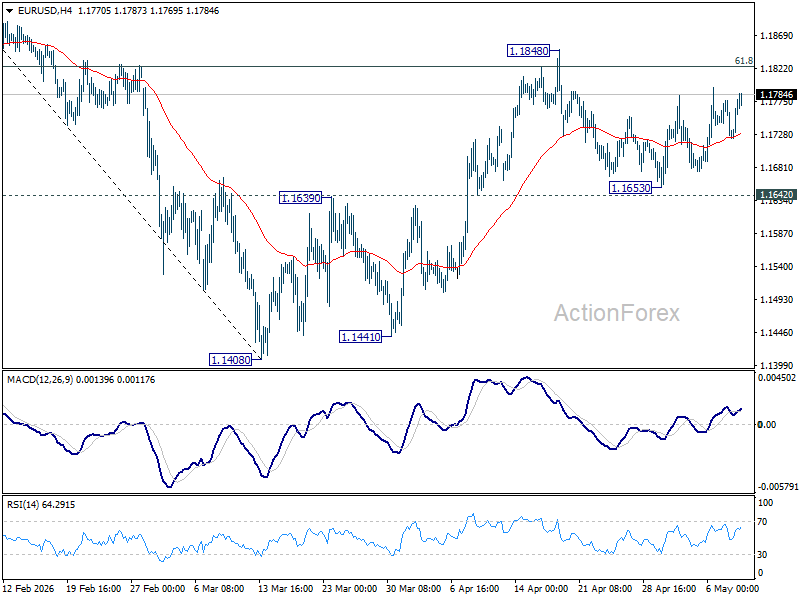Viewport: 800px width, 600px height.
Task: Select the 28 Apr 16:00 date label
Action: pyautogui.click(x=669, y=589)
